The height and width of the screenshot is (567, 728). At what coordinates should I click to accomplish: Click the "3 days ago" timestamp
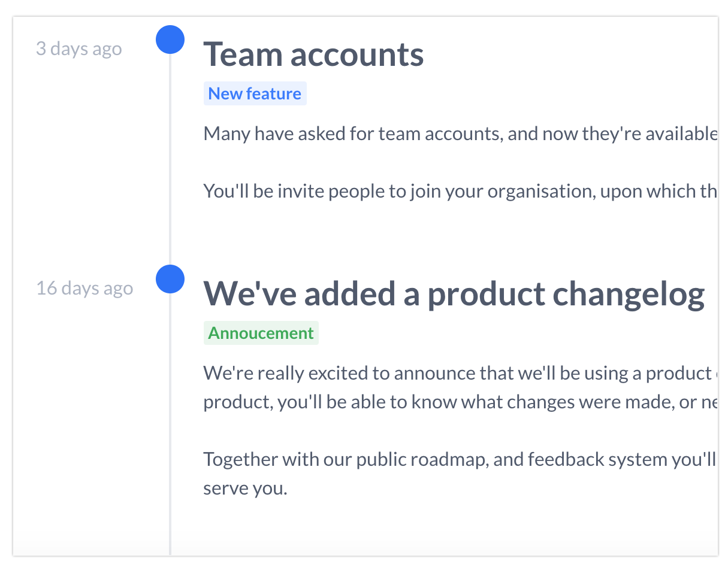click(78, 48)
